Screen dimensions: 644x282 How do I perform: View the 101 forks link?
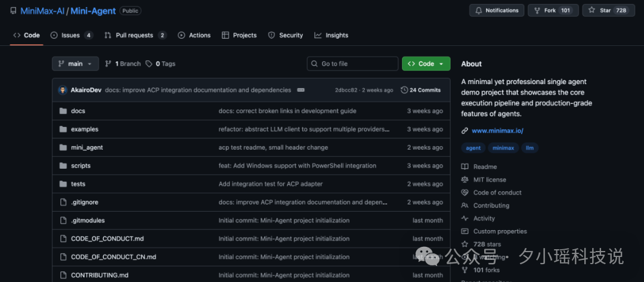(487, 270)
